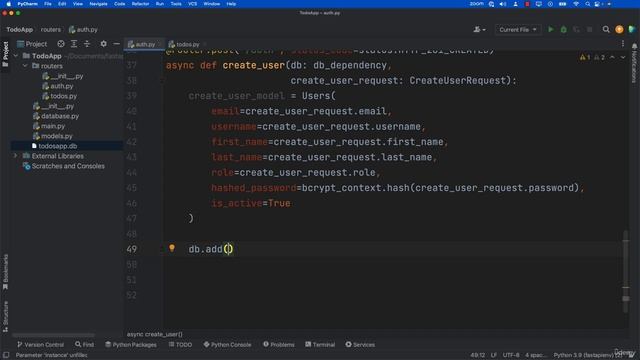The image size is (640, 360).
Task: Open the TODO tool window
Action: [180, 344]
